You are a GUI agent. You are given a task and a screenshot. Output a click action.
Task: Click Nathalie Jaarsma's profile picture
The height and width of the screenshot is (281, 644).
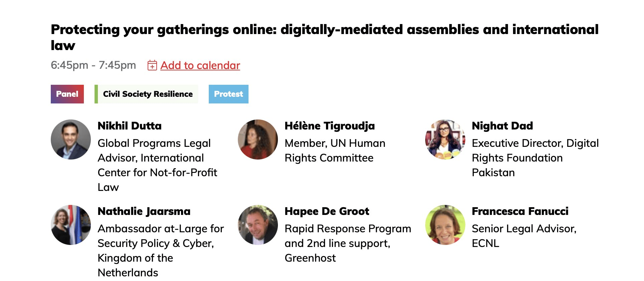[71, 225]
